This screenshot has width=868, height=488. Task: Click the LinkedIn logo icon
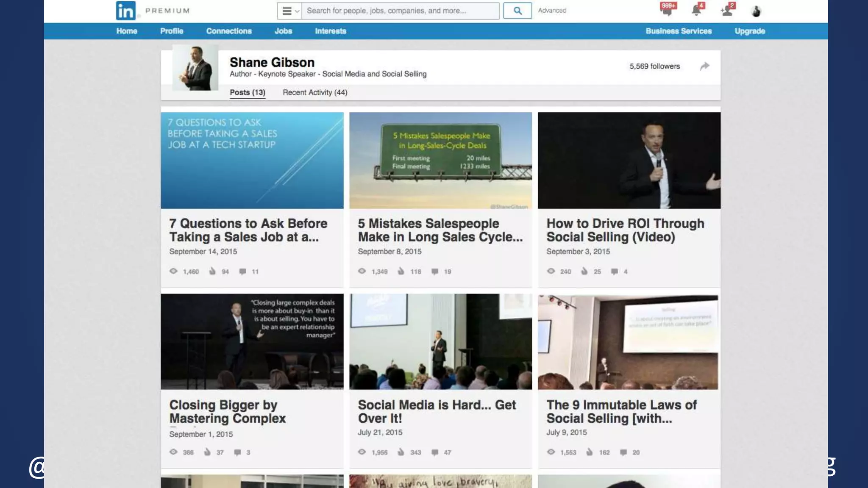click(x=126, y=11)
